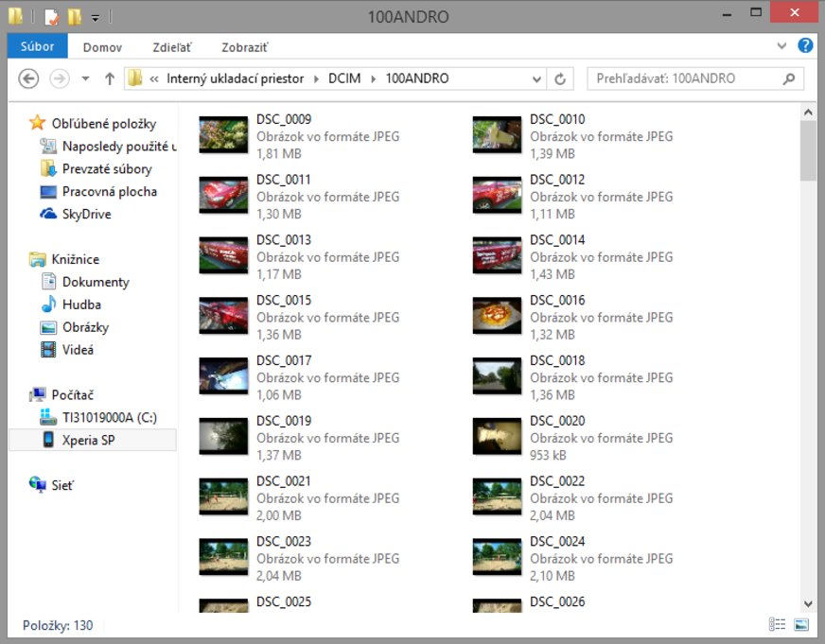Viewport: 825px width, 644px height.
Task: Switch to the Zobraziť ribbon tab
Action: pos(244,47)
